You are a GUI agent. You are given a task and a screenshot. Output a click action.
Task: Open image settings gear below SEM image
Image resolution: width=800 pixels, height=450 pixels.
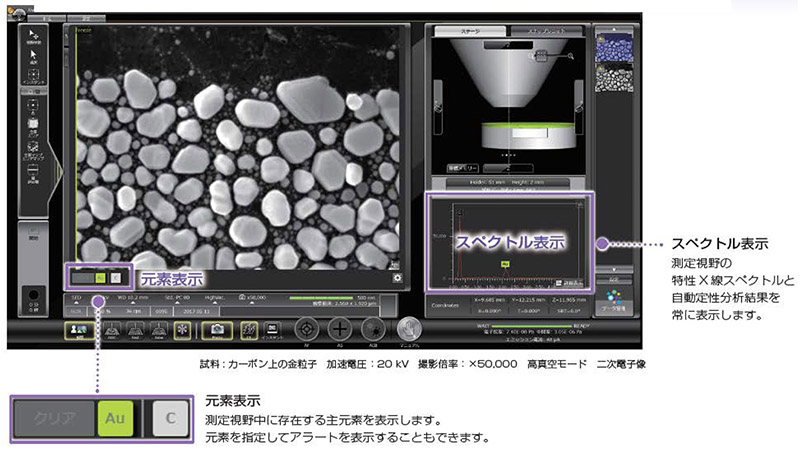pos(398,278)
